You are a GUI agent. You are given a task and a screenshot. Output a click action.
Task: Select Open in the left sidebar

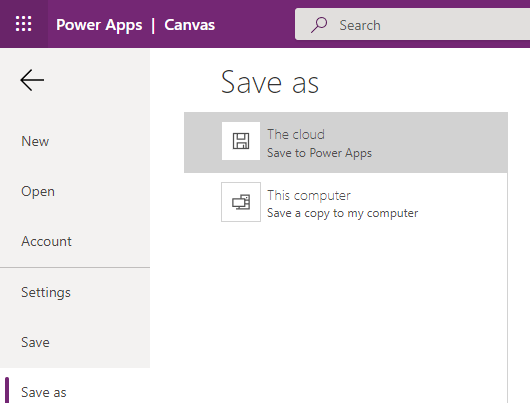pyautogui.click(x=38, y=192)
